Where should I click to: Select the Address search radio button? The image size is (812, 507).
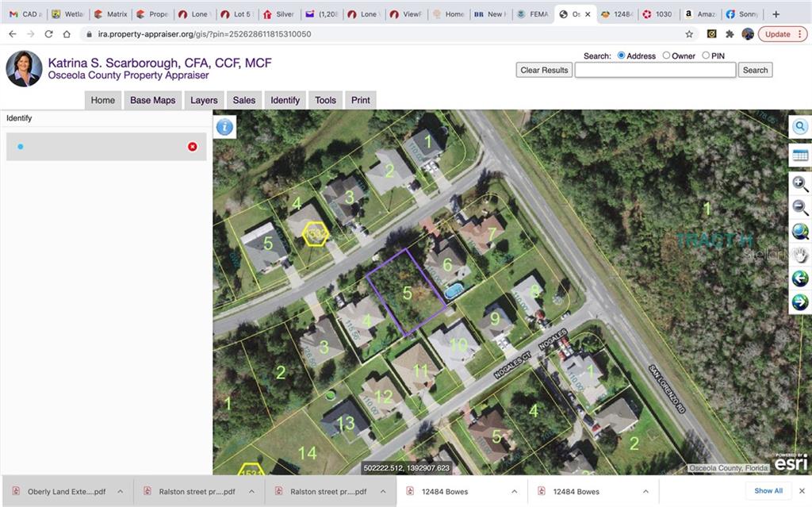pos(621,56)
